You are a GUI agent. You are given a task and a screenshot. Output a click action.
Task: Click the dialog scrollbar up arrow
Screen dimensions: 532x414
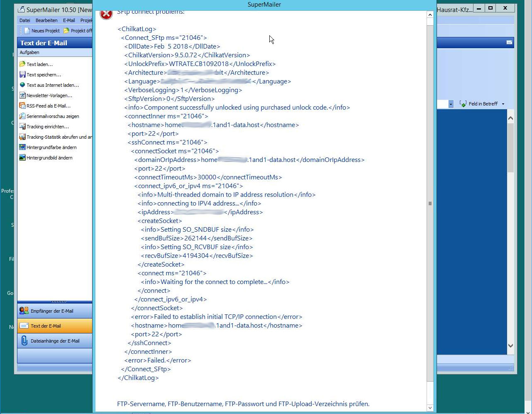pos(430,15)
